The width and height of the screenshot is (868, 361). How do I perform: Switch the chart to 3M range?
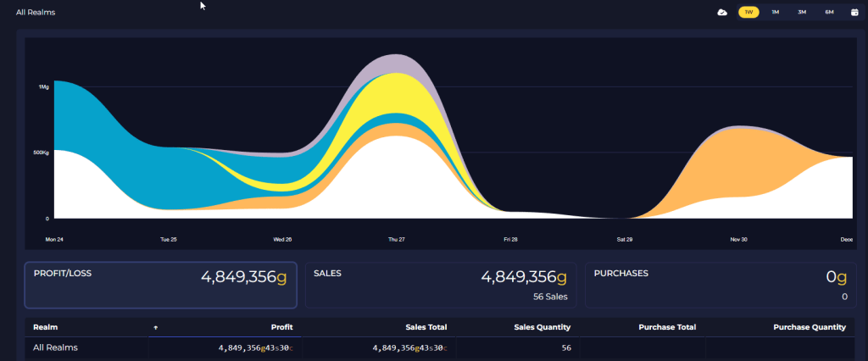pos(802,12)
